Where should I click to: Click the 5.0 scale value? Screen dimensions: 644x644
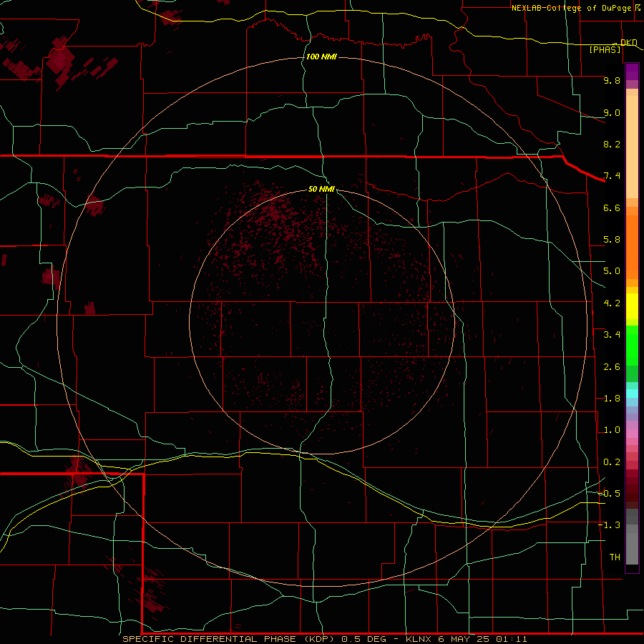[612, 271]
